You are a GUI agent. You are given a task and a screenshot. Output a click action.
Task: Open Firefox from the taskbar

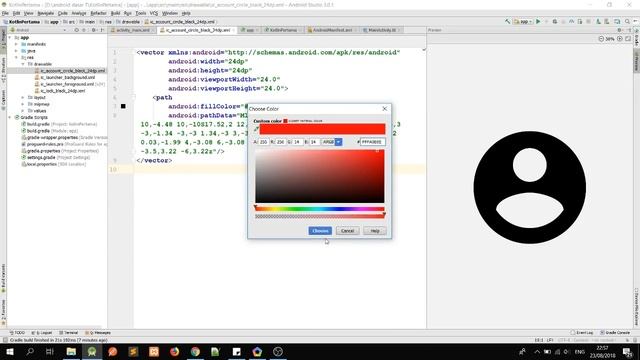pos(175,351)
